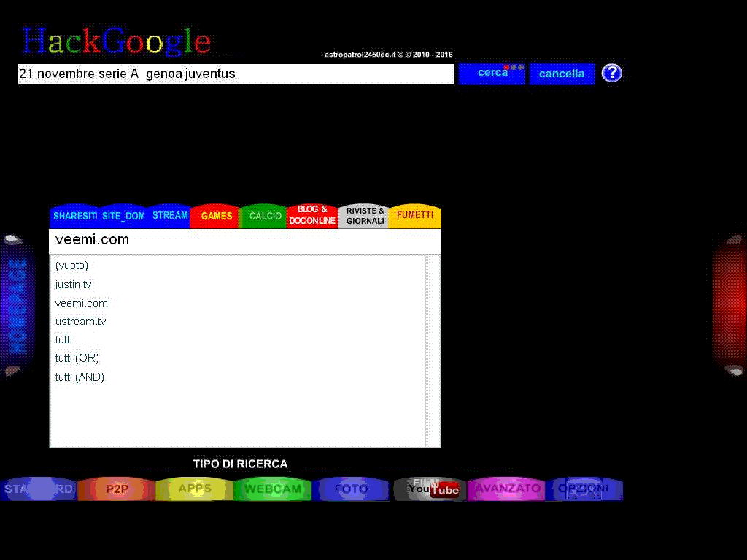Click the cancella button

(562, 74)
